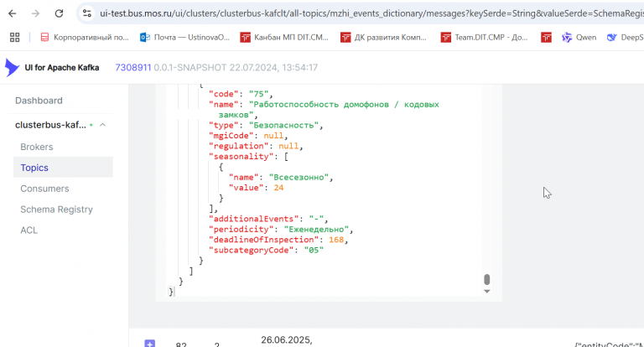Open the Dashboard sidebar item

pyautogui.click(x=39, y=101)
